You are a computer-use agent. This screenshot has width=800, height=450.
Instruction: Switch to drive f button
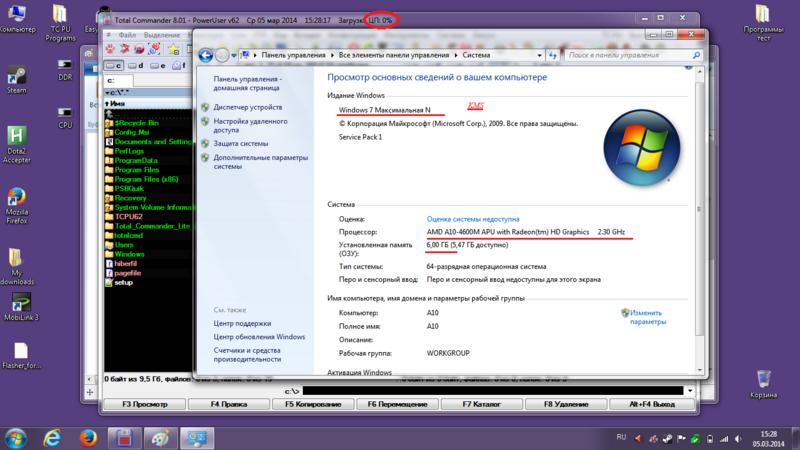click(x=179, y=66)
